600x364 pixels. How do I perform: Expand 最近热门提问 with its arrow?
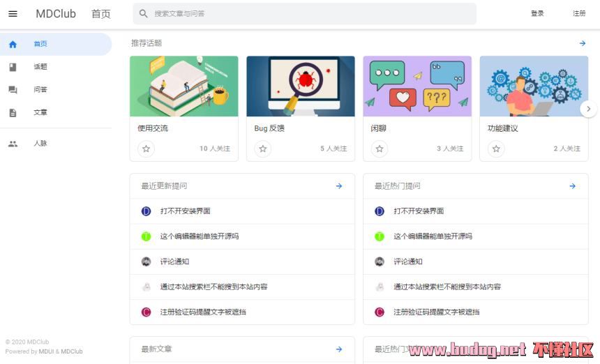click(x=573, y=186)
